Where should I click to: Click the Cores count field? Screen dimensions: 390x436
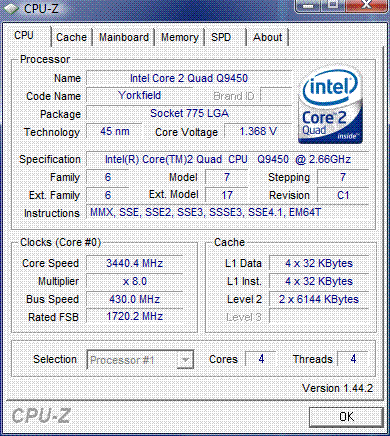(x=261, y=359)
